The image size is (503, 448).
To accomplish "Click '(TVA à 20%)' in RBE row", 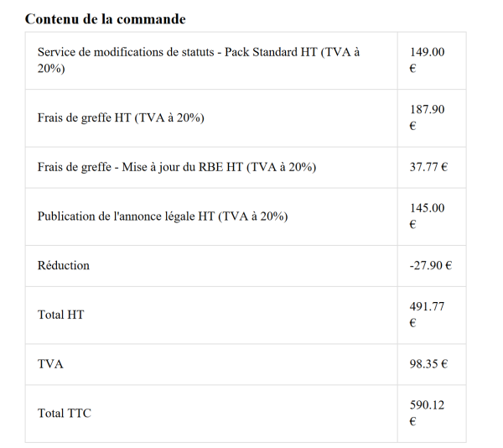I will click(282, 167).
